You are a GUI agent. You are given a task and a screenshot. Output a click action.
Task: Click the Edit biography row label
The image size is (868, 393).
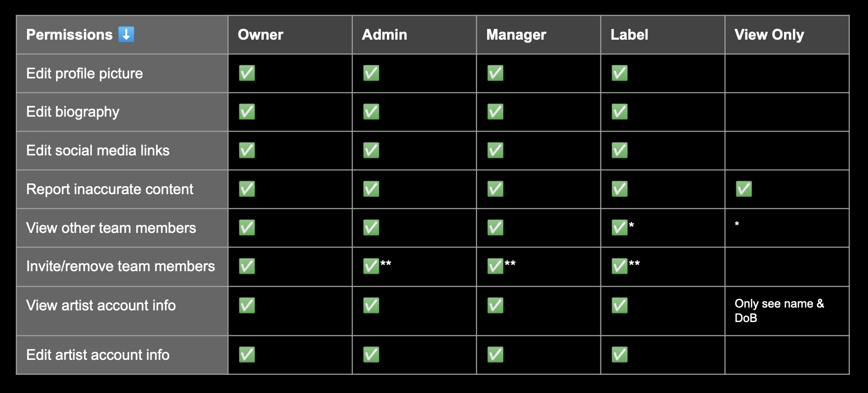[73, 112]
